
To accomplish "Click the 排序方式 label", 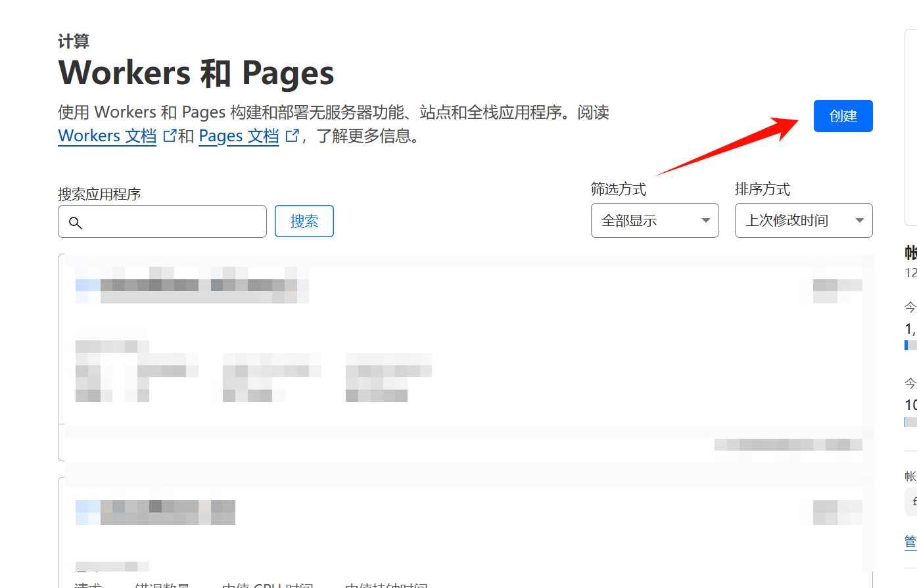I will click(x=763, y=189).
